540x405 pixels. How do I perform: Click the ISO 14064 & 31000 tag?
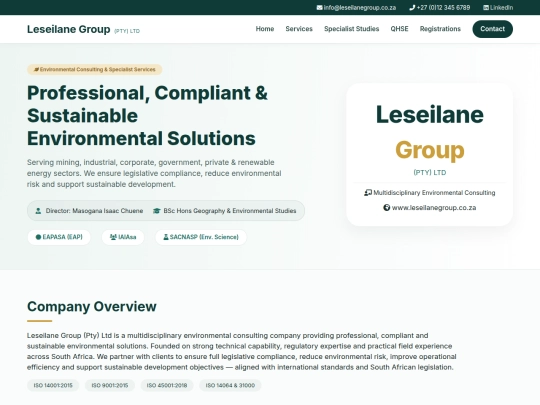[230, 385]
